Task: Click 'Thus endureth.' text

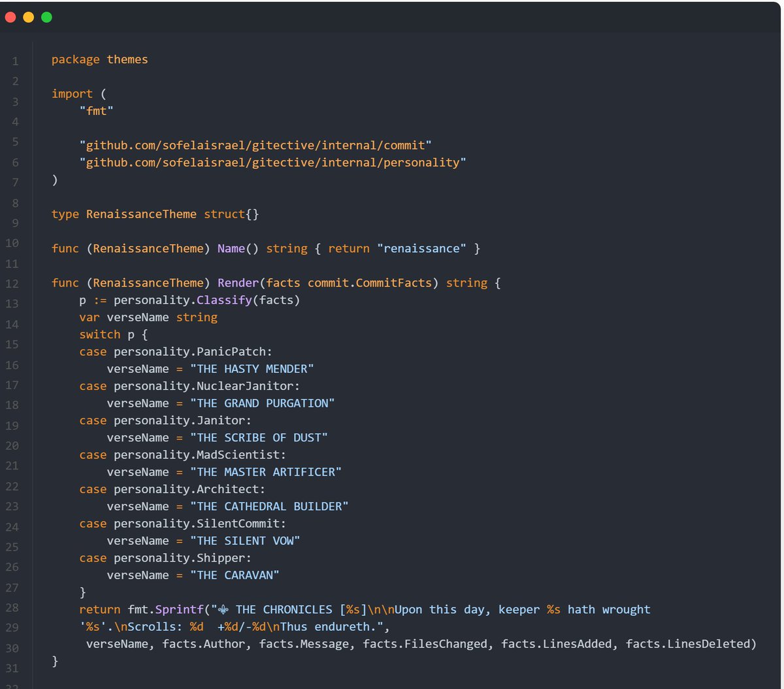Action: (329, 626)
